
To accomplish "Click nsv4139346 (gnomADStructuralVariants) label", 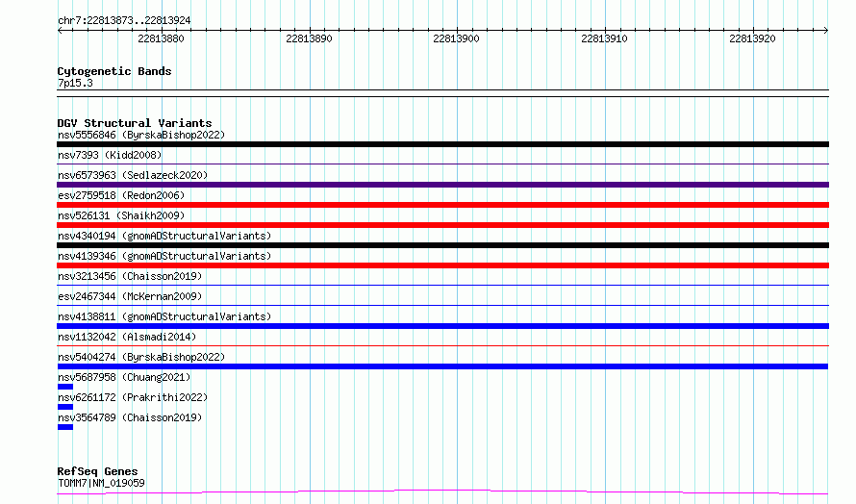I will (164, 256).
